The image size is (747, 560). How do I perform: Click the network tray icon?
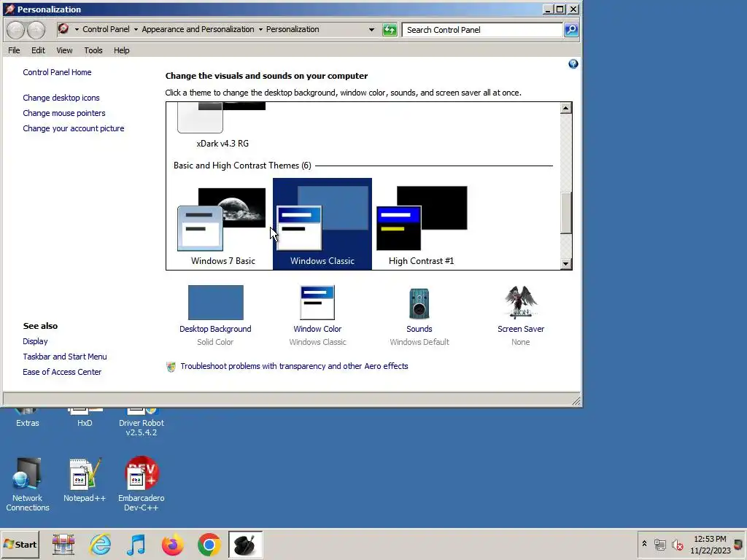coord(659,544)
